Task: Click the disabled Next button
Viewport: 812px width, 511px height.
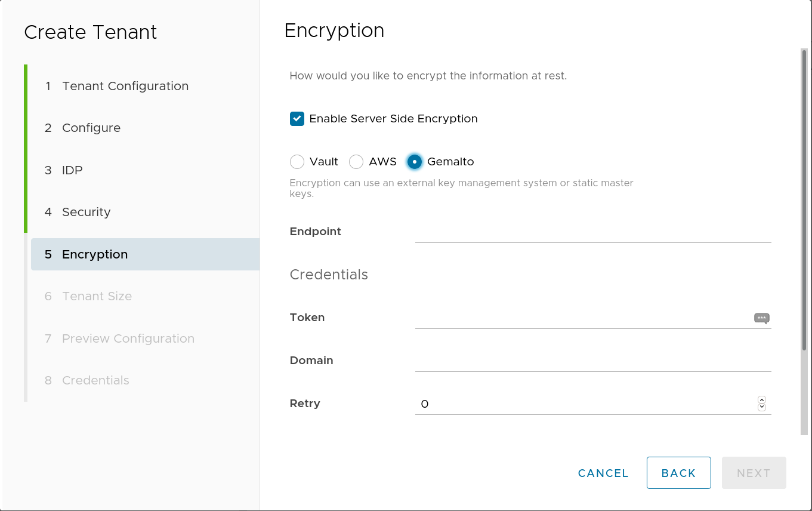Action: (754, 473)
